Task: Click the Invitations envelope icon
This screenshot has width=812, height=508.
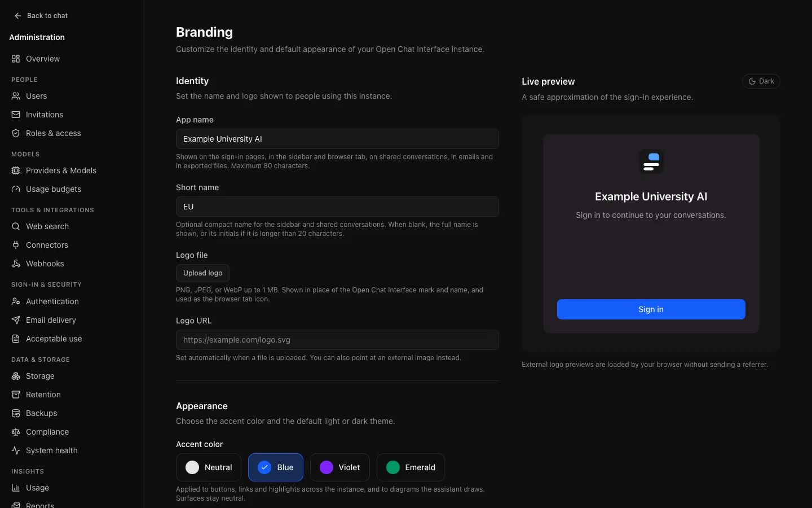Action: pyautogui.click(x=16, y=115)
